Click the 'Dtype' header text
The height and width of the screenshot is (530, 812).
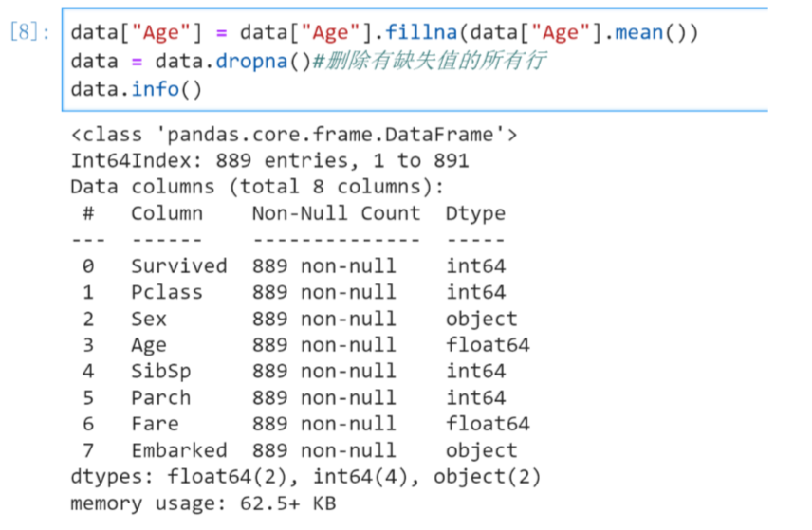pyautogui.click(x=475, y=213)
